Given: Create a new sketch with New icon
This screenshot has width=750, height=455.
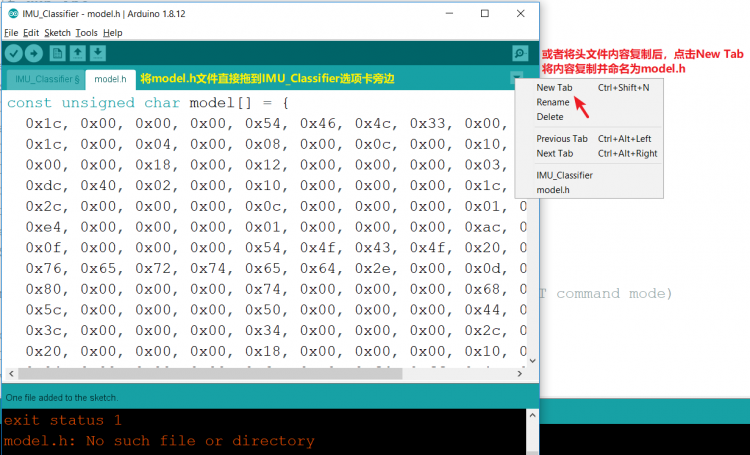Looking at the screenshot, I should pyautogui.click(x=57, y=54).
